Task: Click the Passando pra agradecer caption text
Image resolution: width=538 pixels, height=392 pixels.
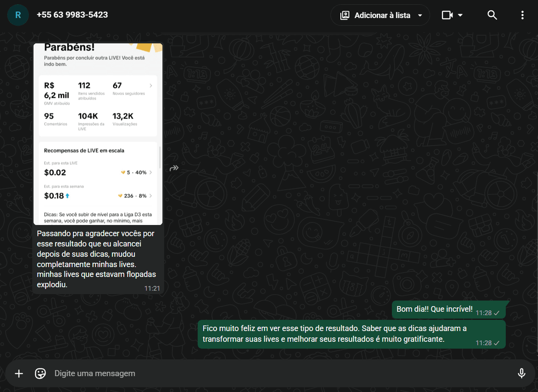Action: (96, 259)
